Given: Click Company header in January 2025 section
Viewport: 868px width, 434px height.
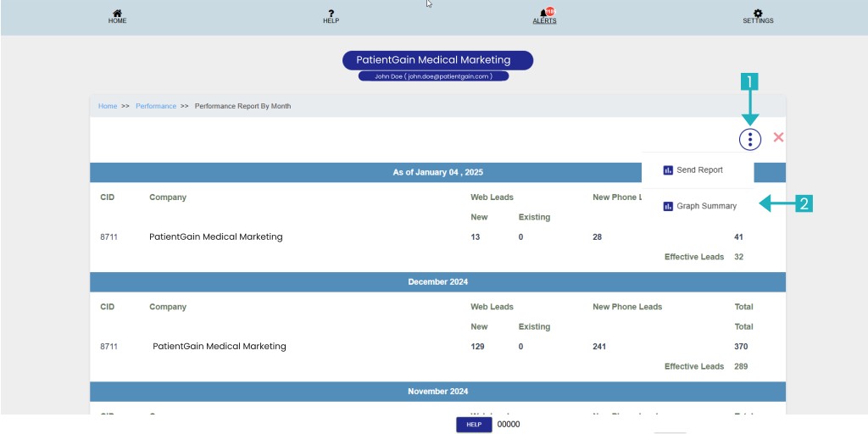Looking at the screenshot, I should point(168,197).
